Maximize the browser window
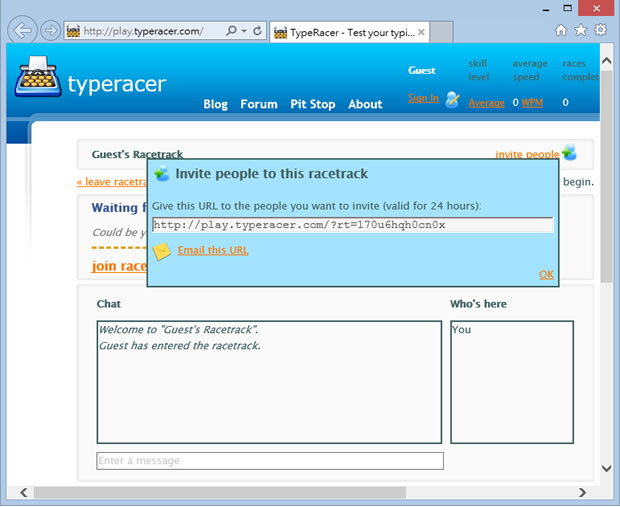The width and height of the screenshot is (620, 507). [x=567, y=8]
